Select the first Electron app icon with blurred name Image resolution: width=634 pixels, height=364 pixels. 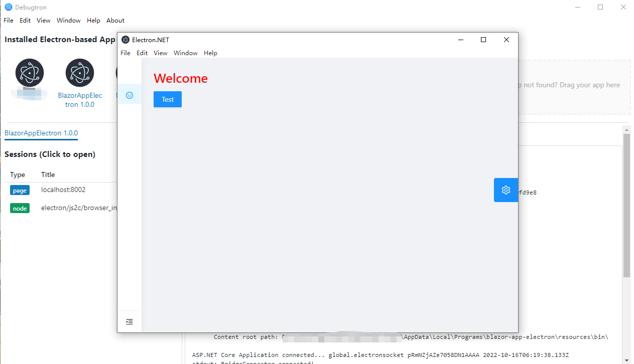[x=30, y=73]
